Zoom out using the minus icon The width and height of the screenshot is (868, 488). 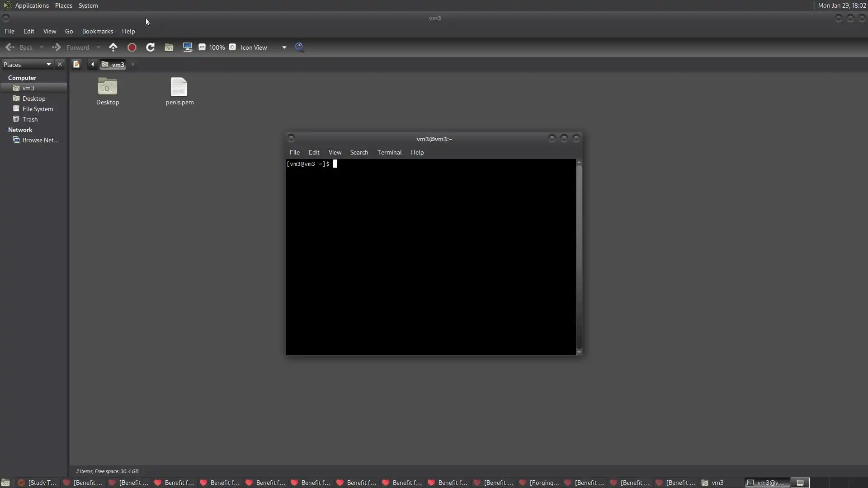pyautogui.click(x=202, y=47)
